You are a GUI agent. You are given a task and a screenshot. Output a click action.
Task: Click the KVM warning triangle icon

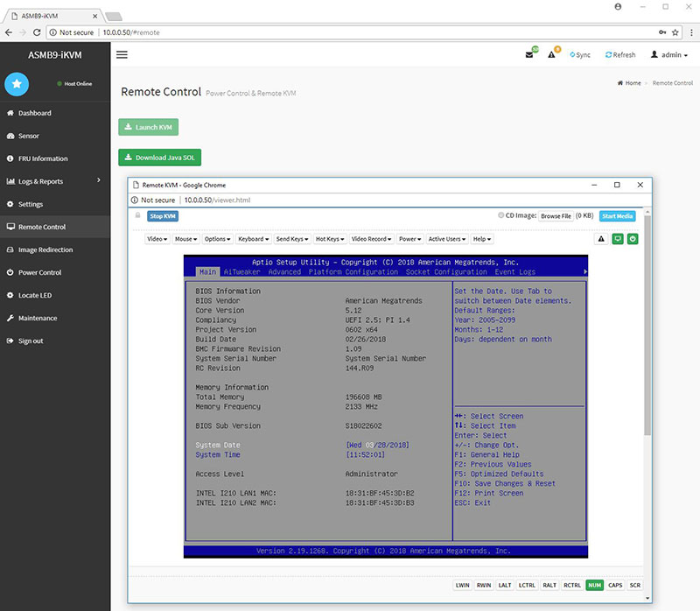point(601,238)
